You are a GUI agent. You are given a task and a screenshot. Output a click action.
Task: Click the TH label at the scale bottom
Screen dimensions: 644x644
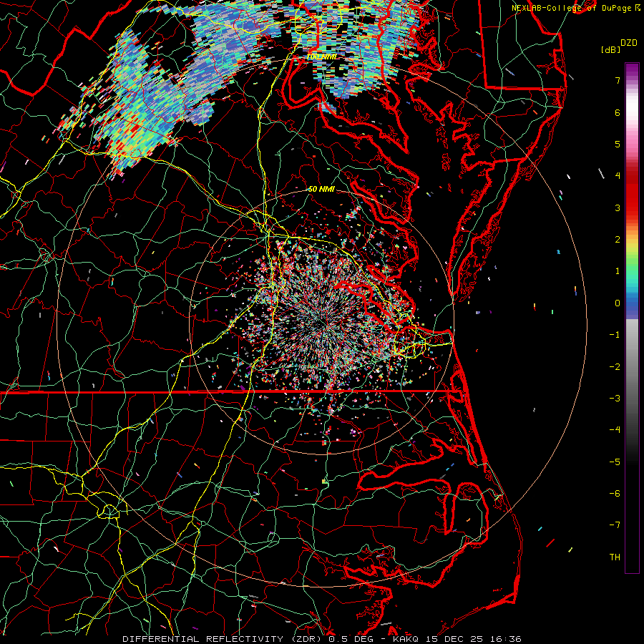(615, 557)
